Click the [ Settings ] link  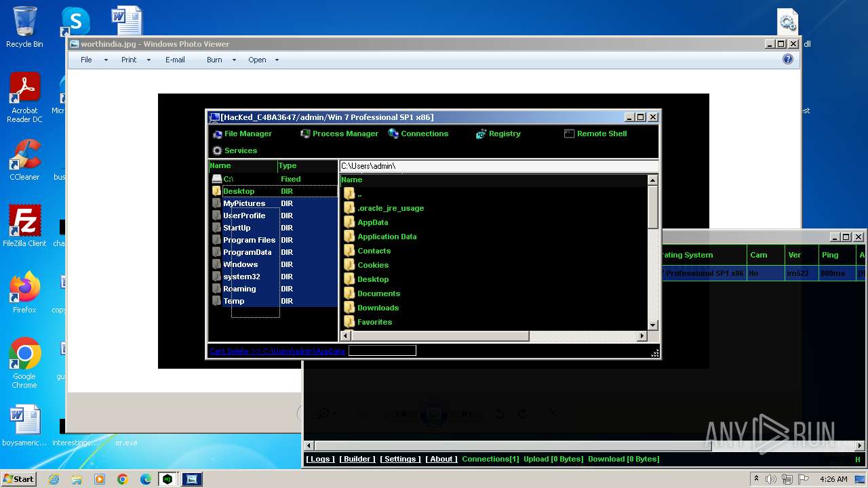(x=400, y=459)
